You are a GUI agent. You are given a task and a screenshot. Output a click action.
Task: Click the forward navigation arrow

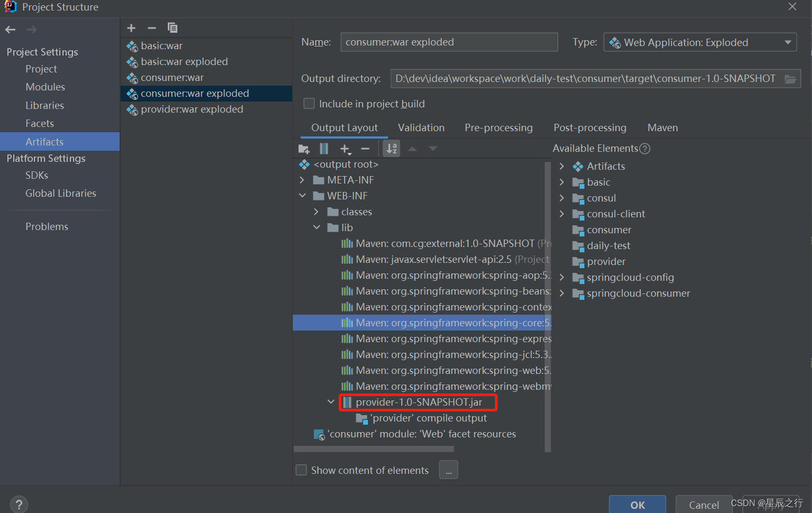(x=32, y=30)
